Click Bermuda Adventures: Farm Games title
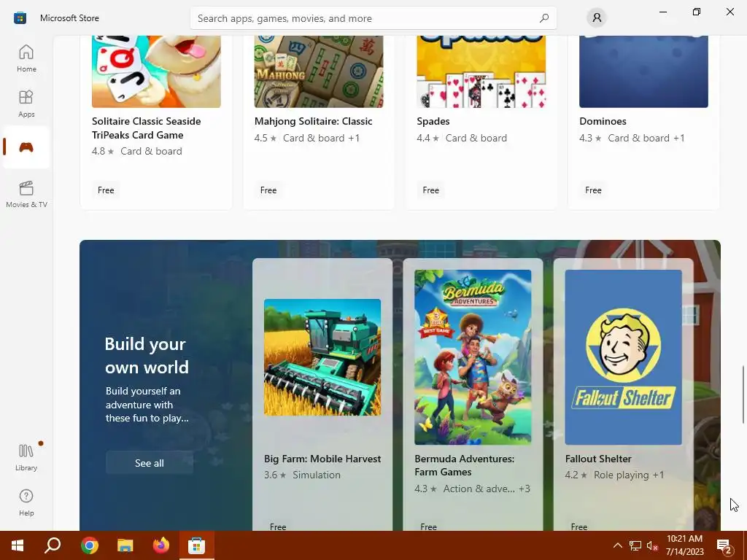Image resolution: width=747 pixels, height=560 pixels. (465, 465)
